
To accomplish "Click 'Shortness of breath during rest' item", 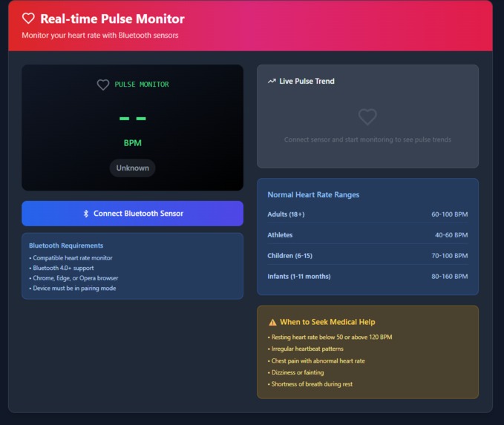I will (x=310, y=384).
